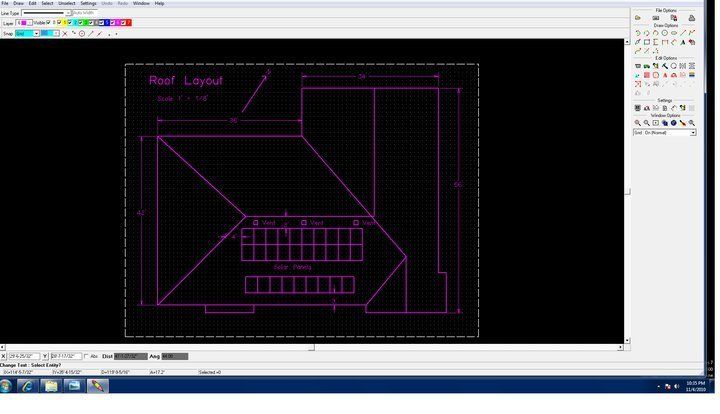
Task: Click the X button beside coordinate field
Action: [x=3, y=356]
